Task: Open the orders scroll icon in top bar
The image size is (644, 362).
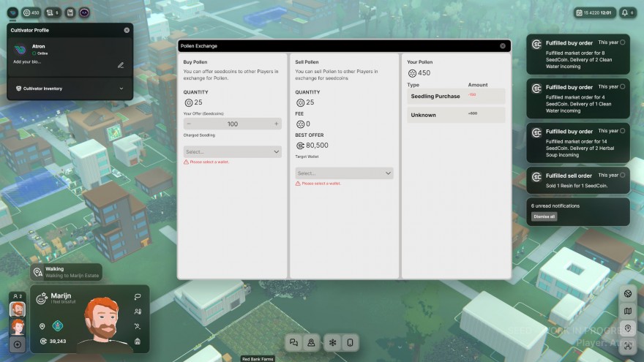Action: (52, 12)
